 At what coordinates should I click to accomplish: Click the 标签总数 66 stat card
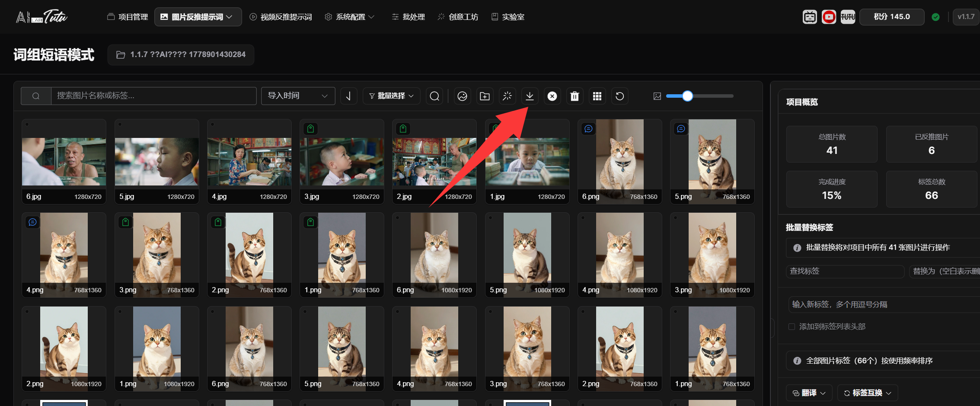[932, 189]
